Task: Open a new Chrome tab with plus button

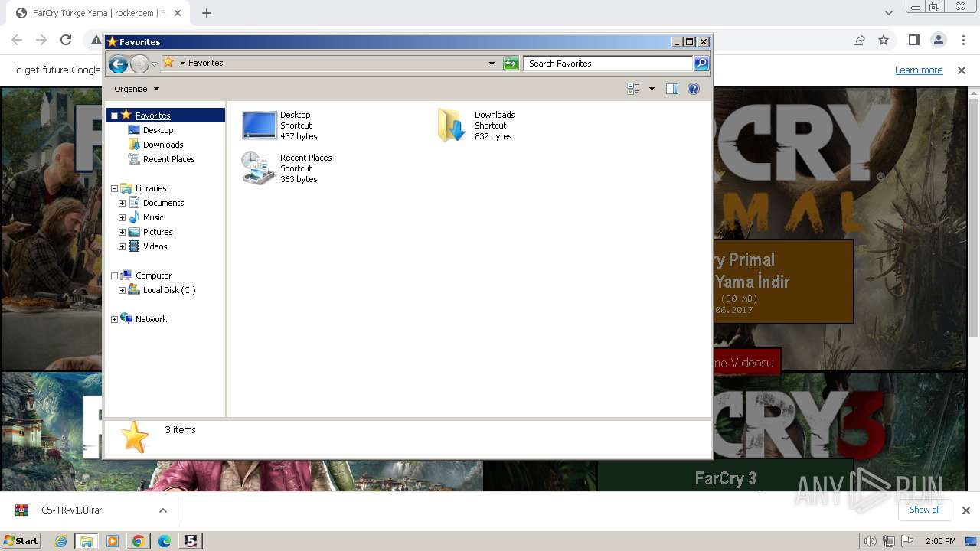Action: (207, 13)
